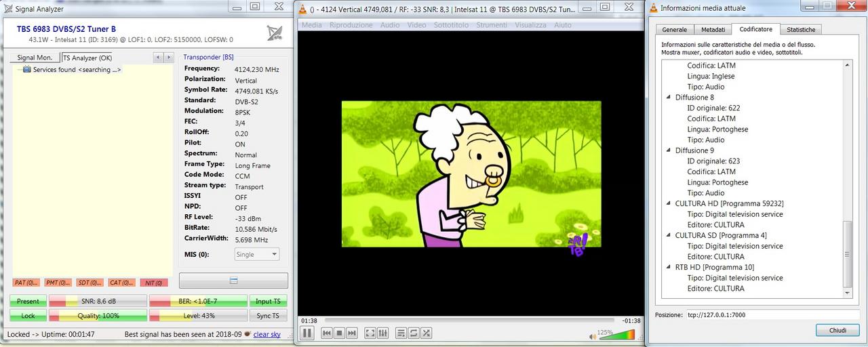Open the Strumenti menu
The image size is (868, 347).
click(492, 25)
